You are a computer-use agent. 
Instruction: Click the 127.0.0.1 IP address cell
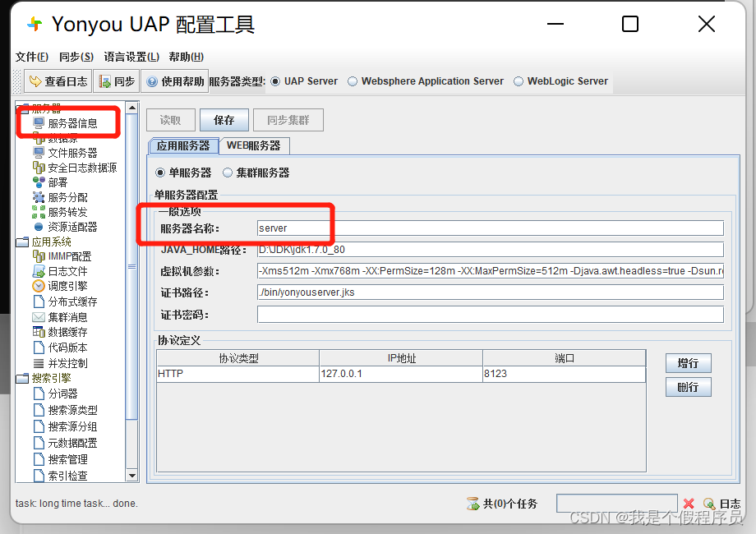[401, 374]
